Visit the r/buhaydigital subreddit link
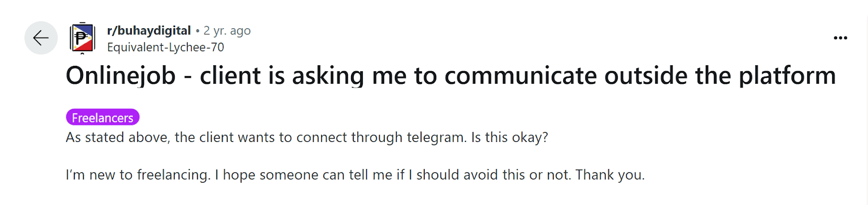 pos(149,30)
